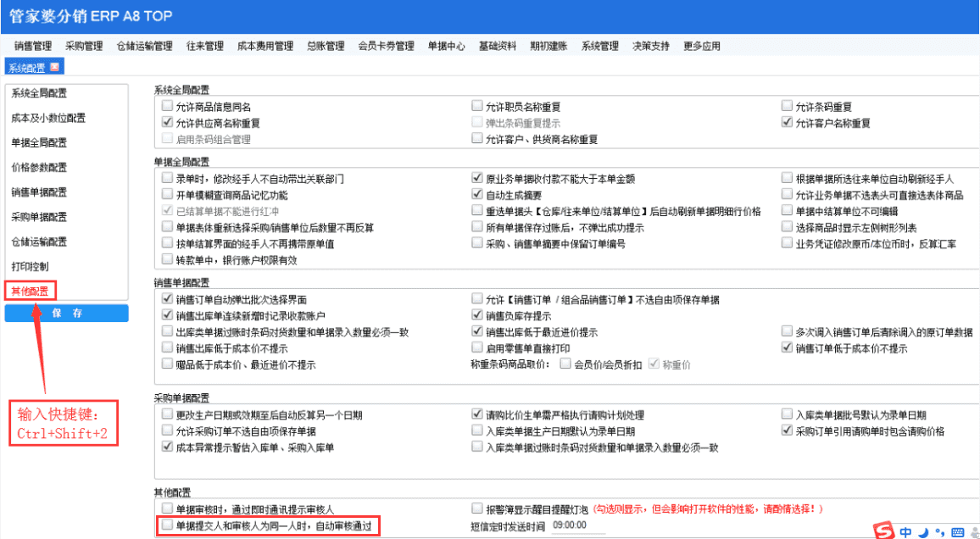
Task: Tick 入库类单据批号默认为录单日期
Action: point(788,414)
